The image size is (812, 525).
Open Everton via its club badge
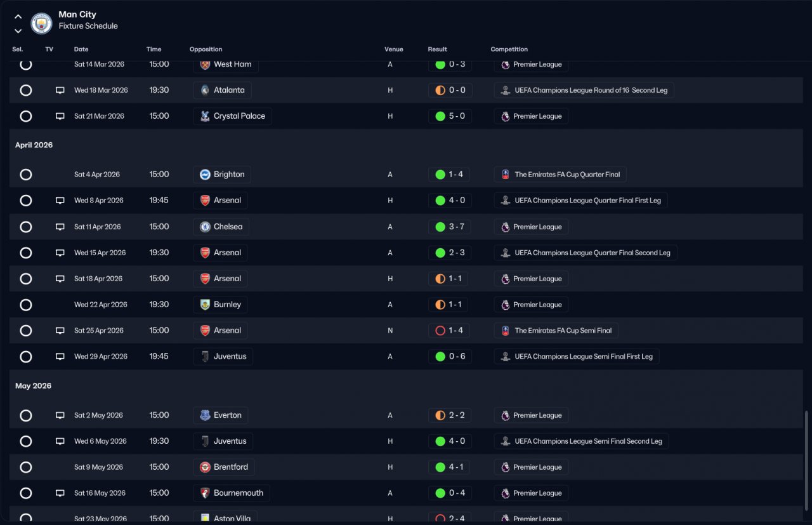(x=205, y=415)
